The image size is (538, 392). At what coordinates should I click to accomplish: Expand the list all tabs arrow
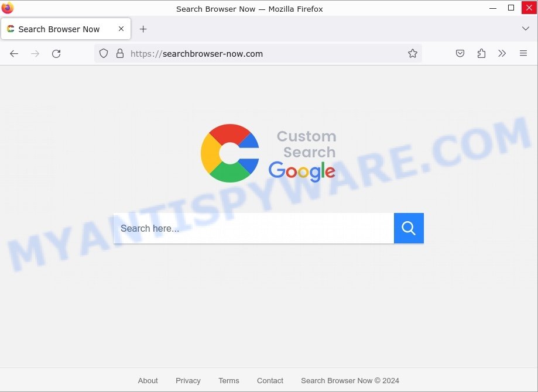[525, 29]
